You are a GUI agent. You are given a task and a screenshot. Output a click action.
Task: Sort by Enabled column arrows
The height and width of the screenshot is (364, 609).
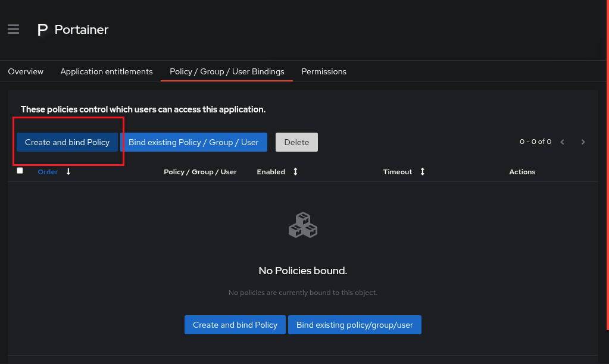295,171
